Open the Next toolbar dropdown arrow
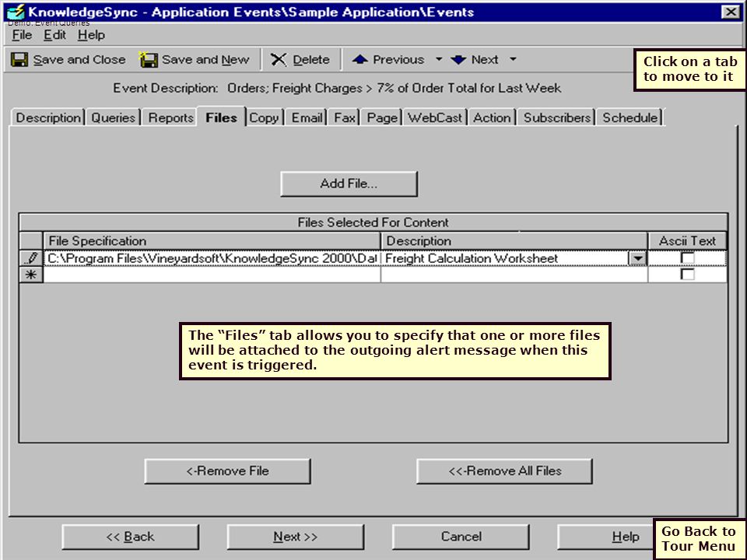747x560 pixels. pos(513,60)
